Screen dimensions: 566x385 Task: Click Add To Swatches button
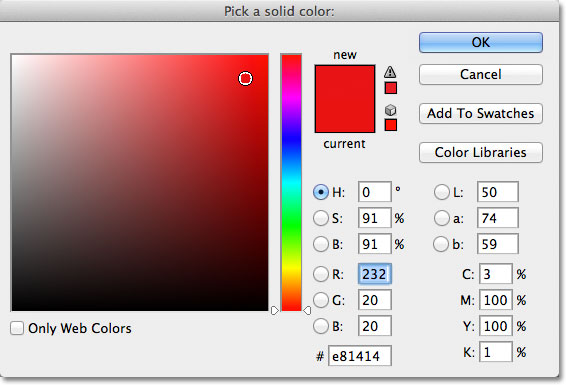point(481,113)
